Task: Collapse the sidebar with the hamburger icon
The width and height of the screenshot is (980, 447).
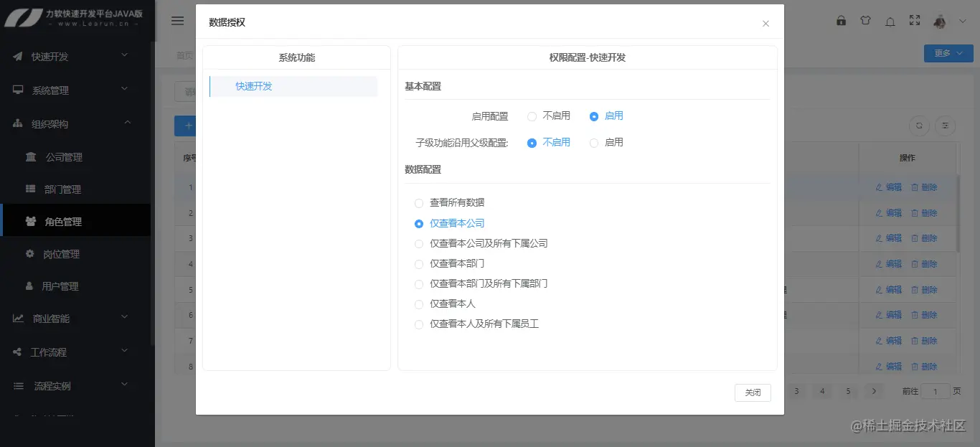Action: (x=177, y=20)
